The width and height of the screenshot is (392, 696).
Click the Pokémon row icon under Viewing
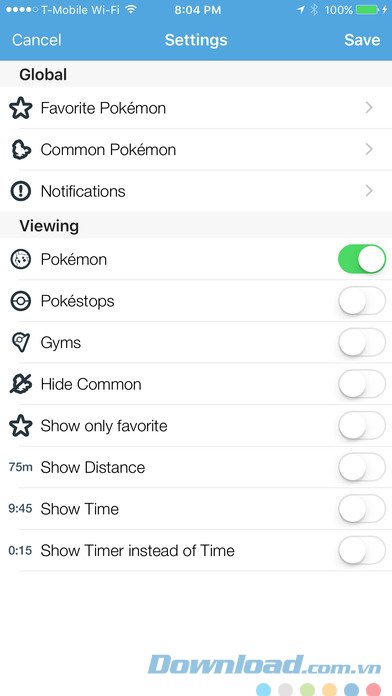(20, 259)
